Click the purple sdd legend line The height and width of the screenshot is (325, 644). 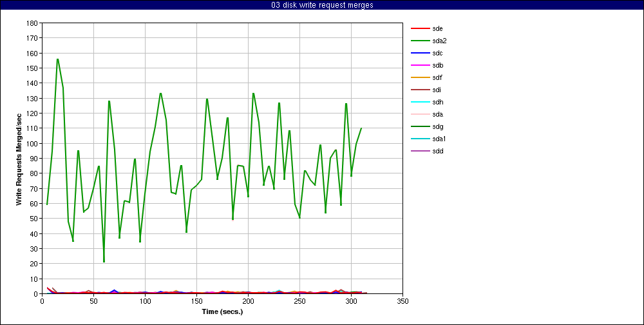coord(420,151)
